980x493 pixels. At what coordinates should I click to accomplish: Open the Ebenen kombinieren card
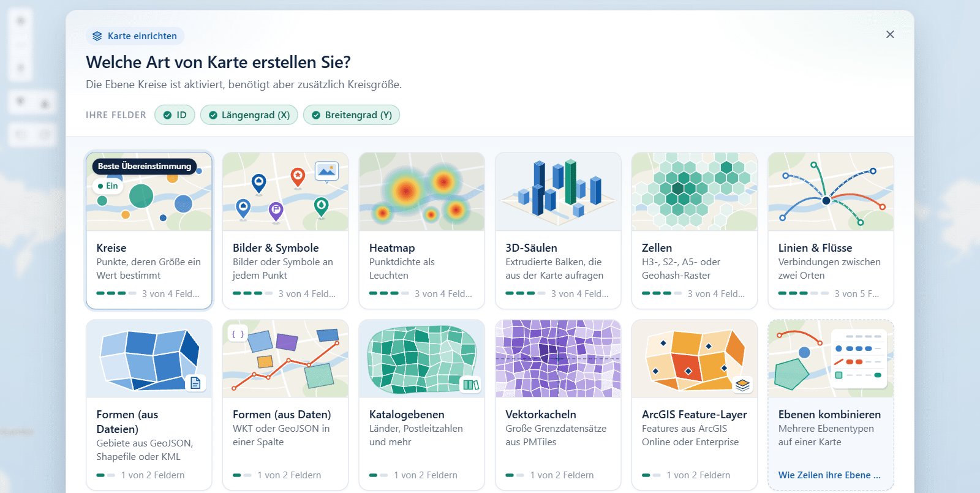831,405
